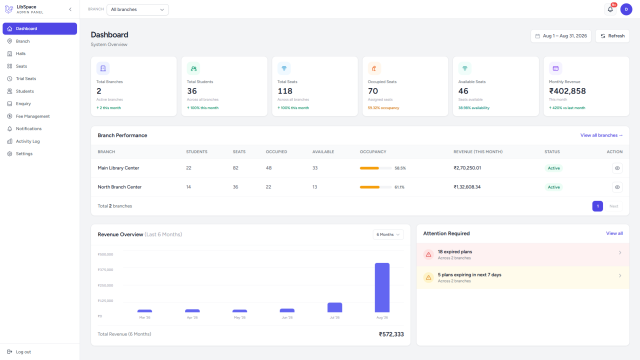
Task: Click the Fee Management icon
Action: pyautogui.click(x=9, y=116)
